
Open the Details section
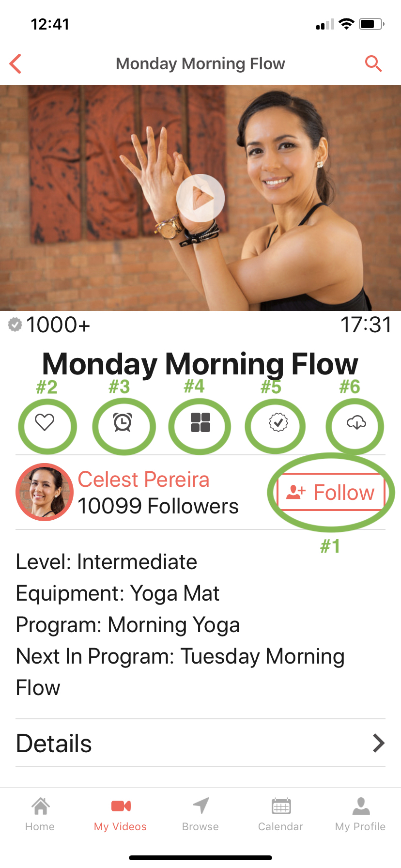[x=200, y=743]
